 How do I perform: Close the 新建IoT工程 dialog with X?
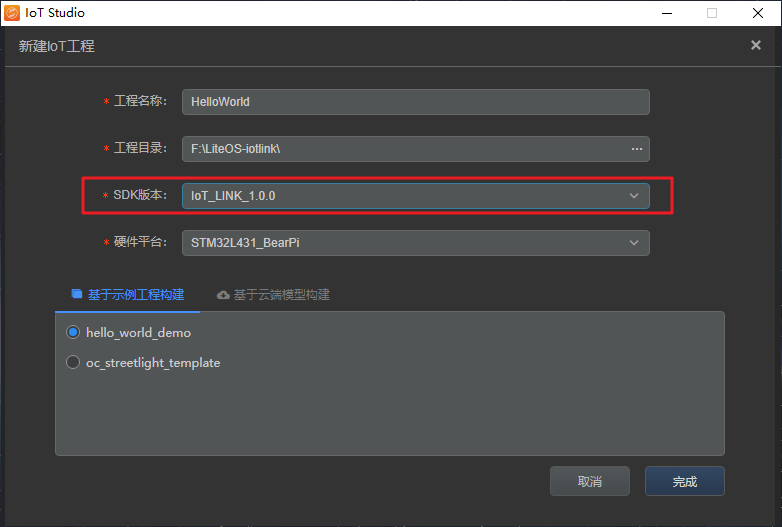(x=756, y=45)
